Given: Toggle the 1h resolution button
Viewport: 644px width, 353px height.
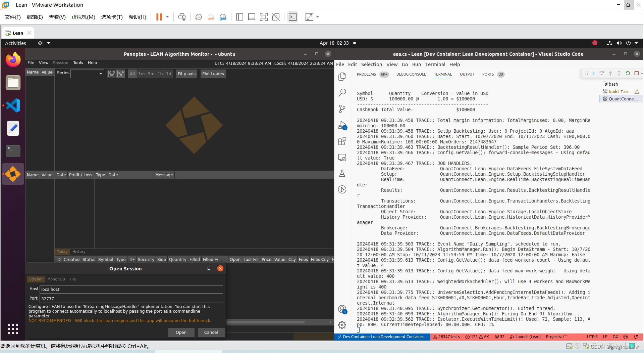Looking at the screenshot, I should [160, 74].
